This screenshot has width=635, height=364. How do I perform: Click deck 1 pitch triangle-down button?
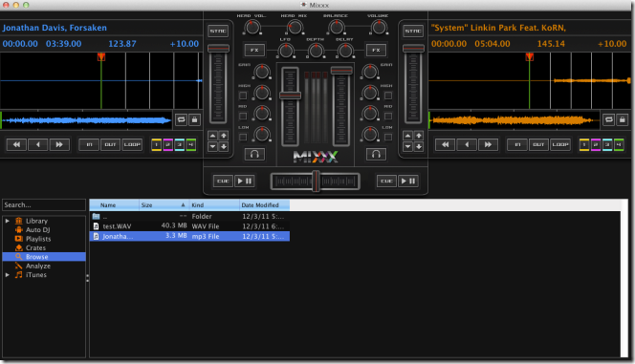212,146
